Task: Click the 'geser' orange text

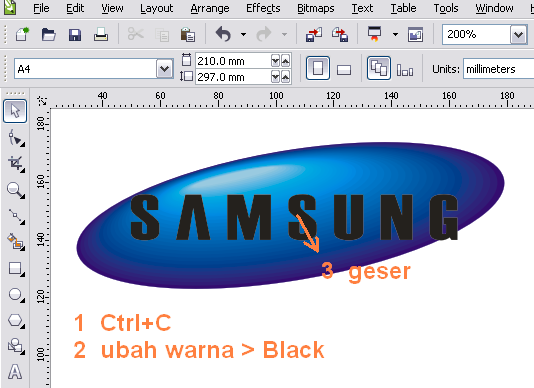Action: tap(379, 272)
